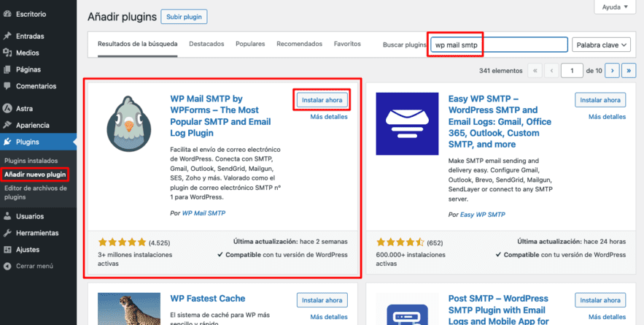
Task: Click the 3+ millones instalaciones activas text
Action: click(135, 259)
